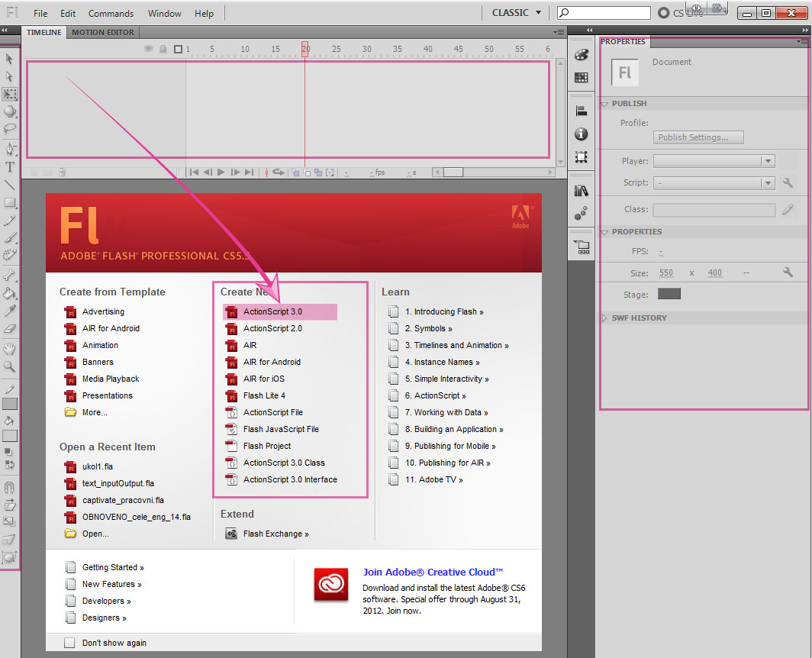Select the Text tool in the toolbar

[x=10, y=166]
